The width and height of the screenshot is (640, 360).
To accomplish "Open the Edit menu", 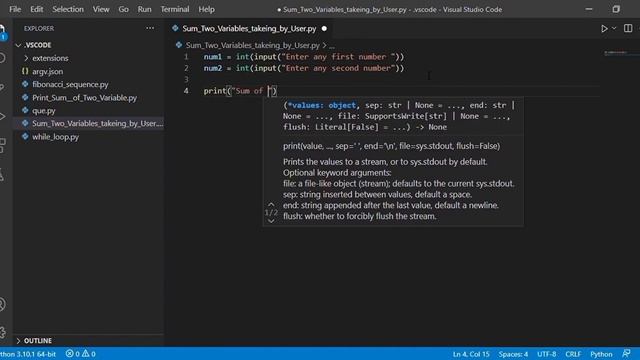I will [36, 9].
